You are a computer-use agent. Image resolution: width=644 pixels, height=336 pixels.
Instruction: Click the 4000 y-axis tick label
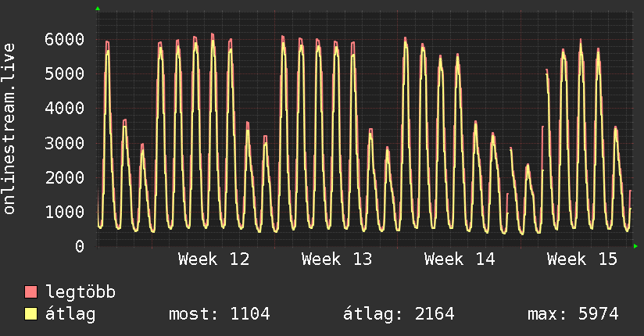[64, 109]
